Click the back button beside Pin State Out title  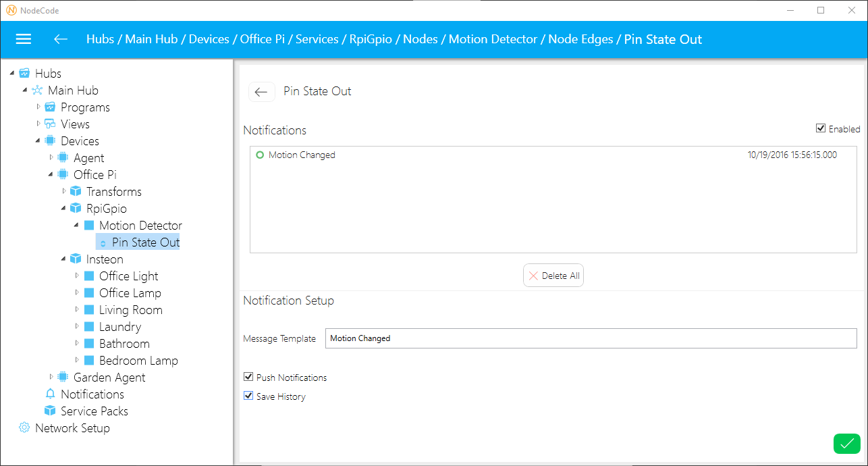262,92
